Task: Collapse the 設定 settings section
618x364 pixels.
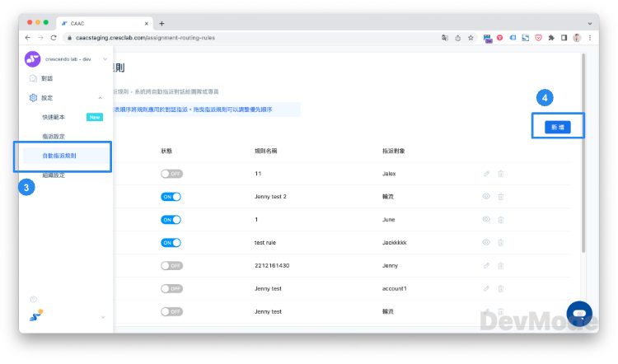Action: coord(101,98)
